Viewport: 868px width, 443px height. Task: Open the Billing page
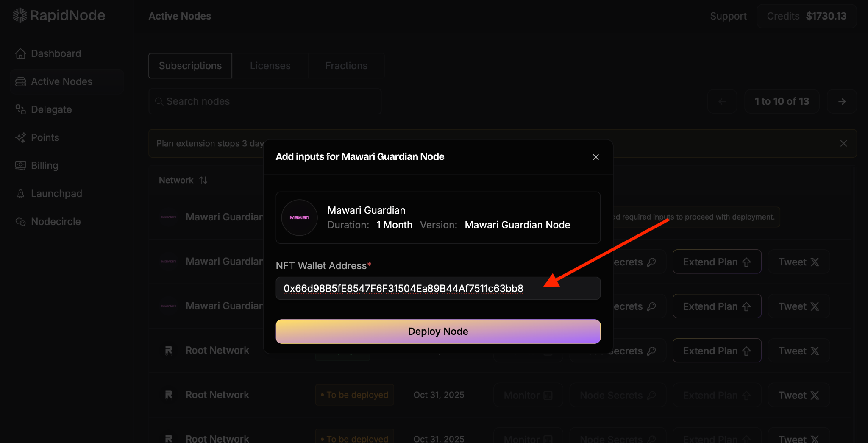pos(45,165)
